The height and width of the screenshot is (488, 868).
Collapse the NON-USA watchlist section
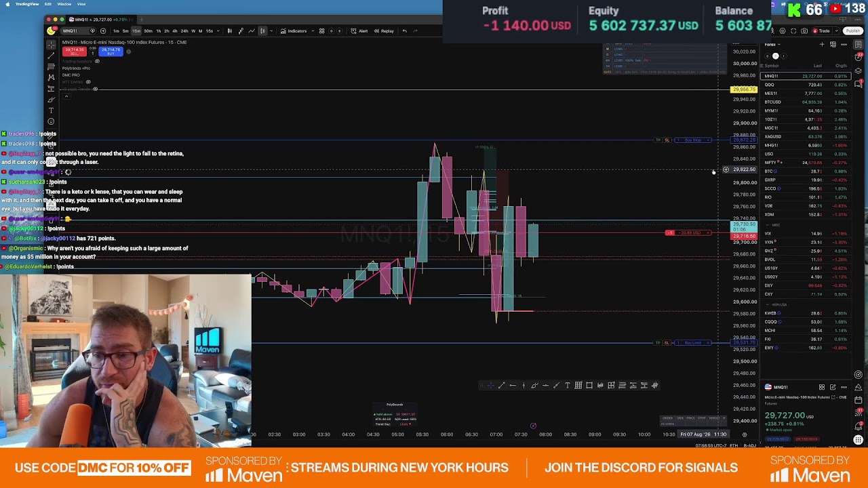pos(768,304)
